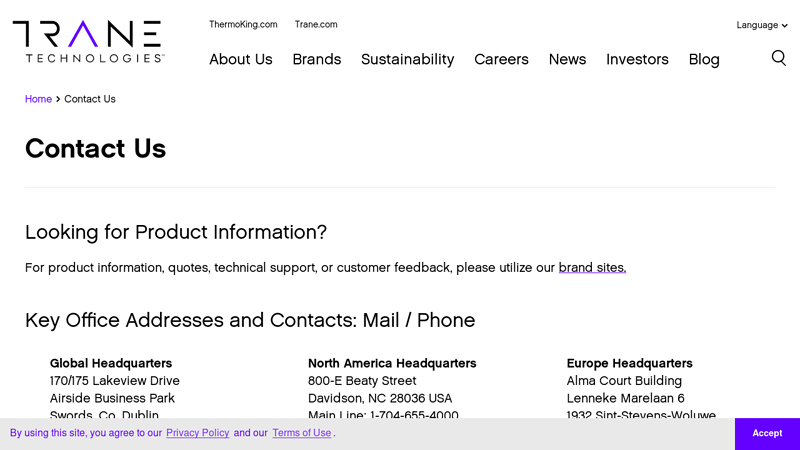Open the Brands menu
The width and height of the screenshot is (800, 450).
tap(317, 59)
